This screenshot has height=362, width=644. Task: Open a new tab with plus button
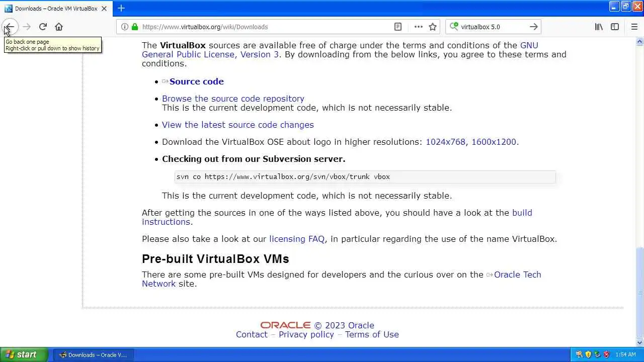tap(121, 8)
